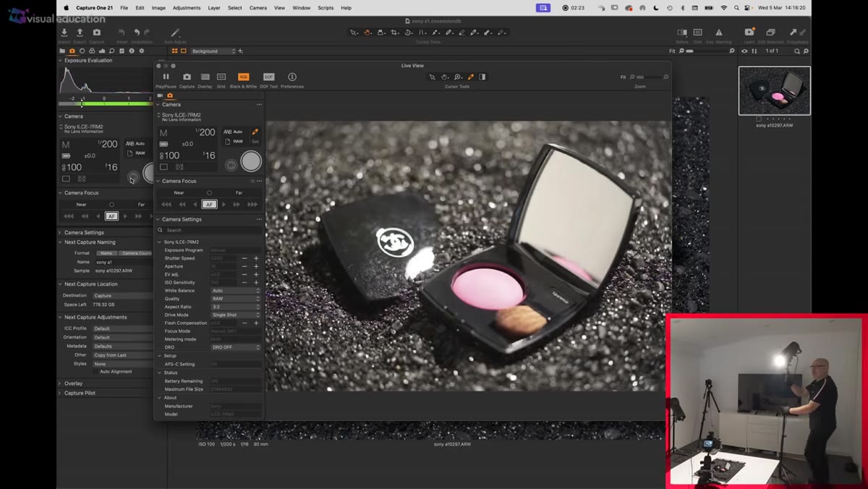Open Preferences in Live View toolbar
The width and height of the screenshot is (868, 489).
(x=292, y=77)
